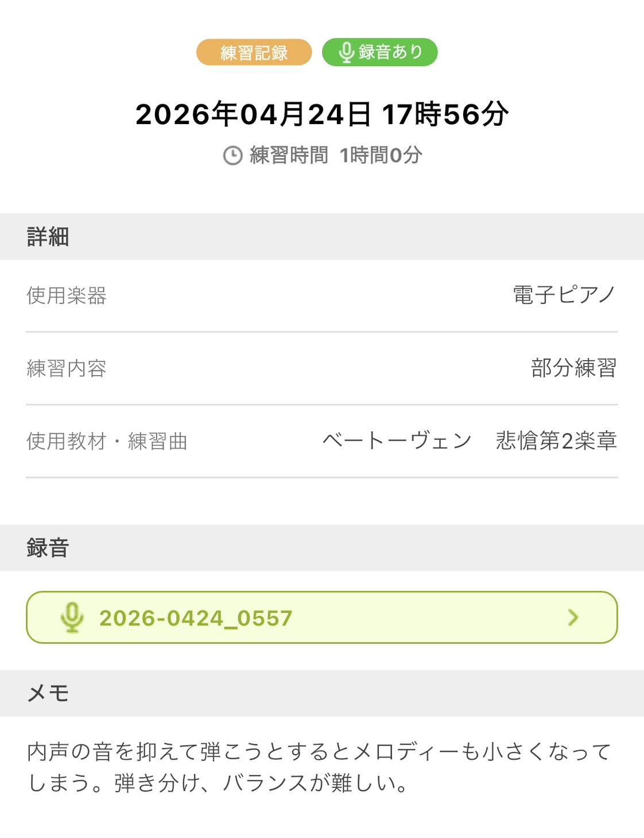Open recording file 2026-0424_0557
Screen dimensions: 644x838
pyautogui.click(x=196, y=618)
